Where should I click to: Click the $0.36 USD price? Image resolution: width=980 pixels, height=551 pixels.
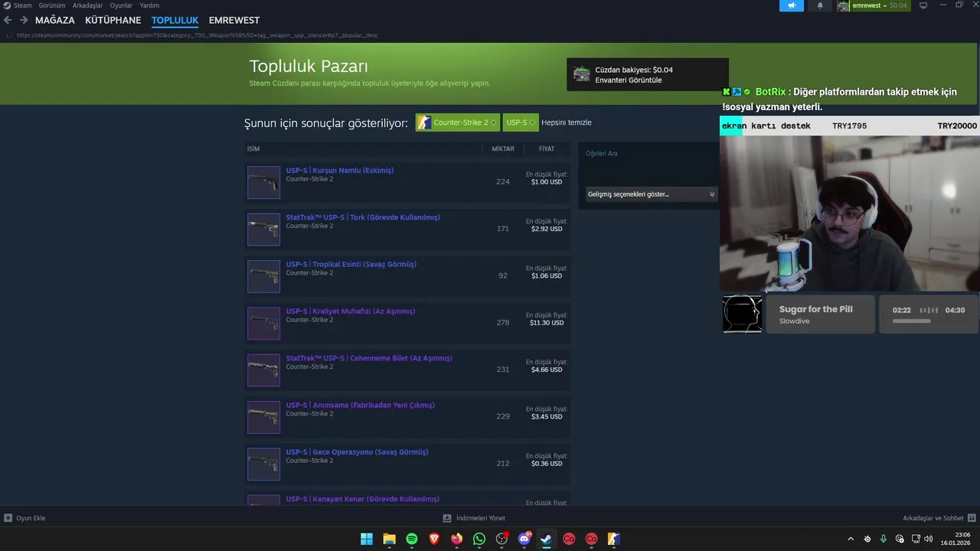(547, 464)
